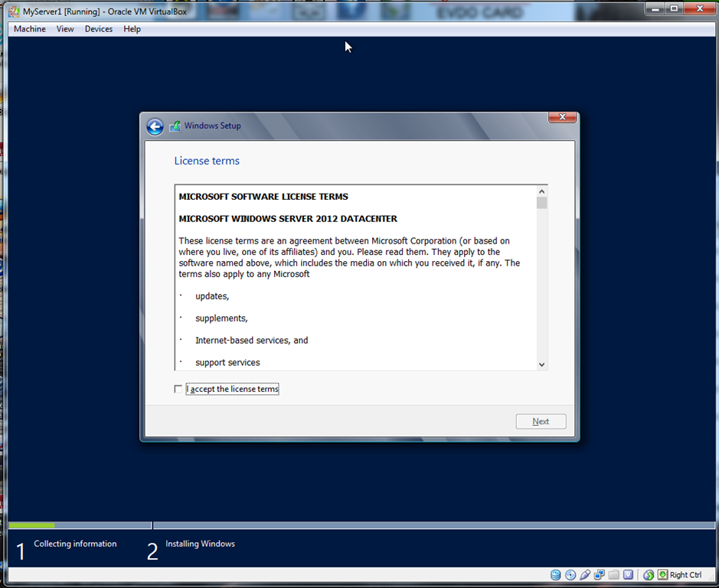The height and width of the screenshot is (588, 719).
Task: Check the I accept the license terms checkbox
Action: 178,388
